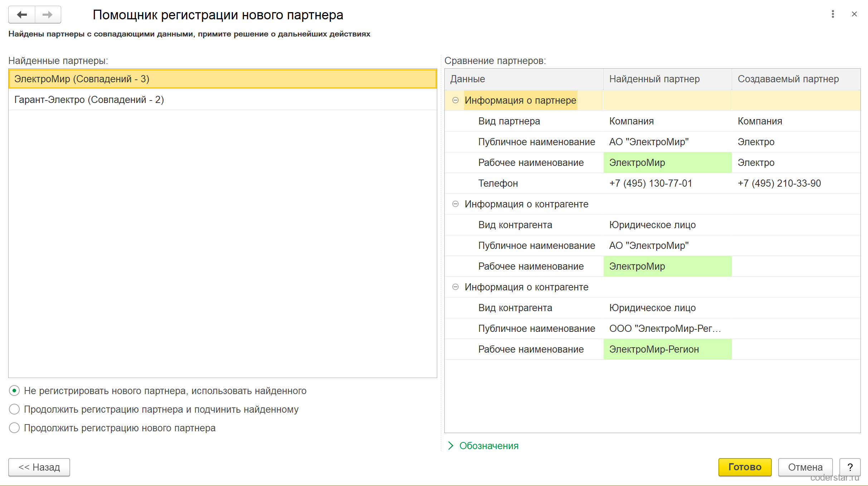This screenshot has width=868, height=486.
Task: Choose 'Продолжить регистрацию партнера и подчинить найденному'
Action: point(14,409)
